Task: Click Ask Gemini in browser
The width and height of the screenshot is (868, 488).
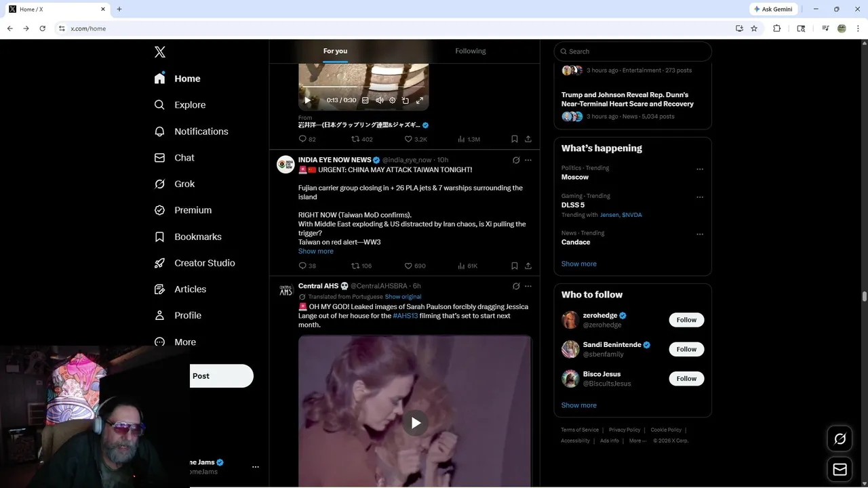Action: tap(773, 9)
